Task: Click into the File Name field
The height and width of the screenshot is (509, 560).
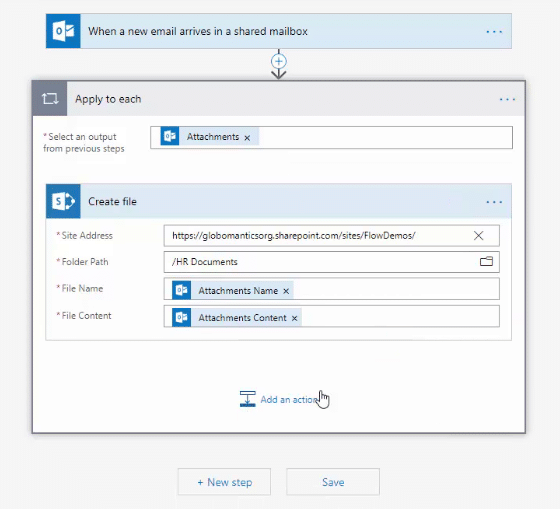Action: [331, 289]
